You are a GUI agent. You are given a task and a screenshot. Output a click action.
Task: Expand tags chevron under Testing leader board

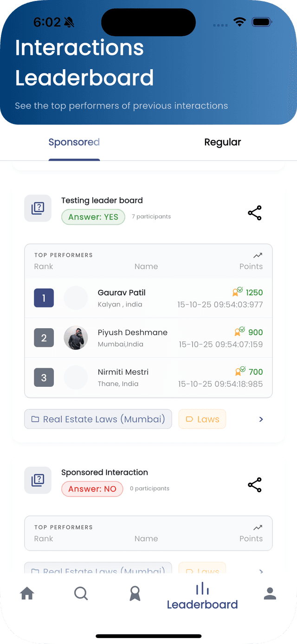coord(261,419)
